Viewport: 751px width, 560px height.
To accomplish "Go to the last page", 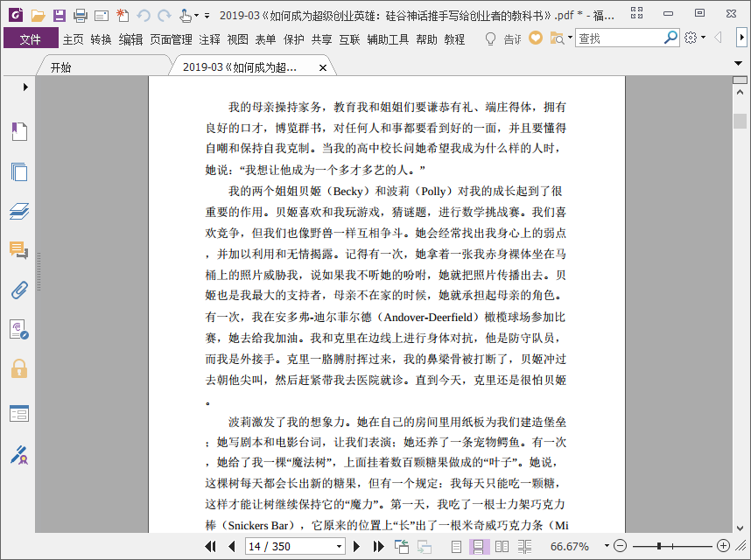I will tap(378, 546).
